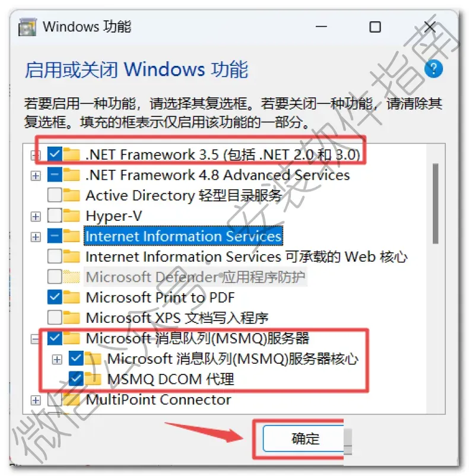Image resolution: width=469 pixels, height=476 pixels.
Task: Collapse the Microsoft 消息队列(MSMQ)服务器 node
Action: [x=35, y=339]
